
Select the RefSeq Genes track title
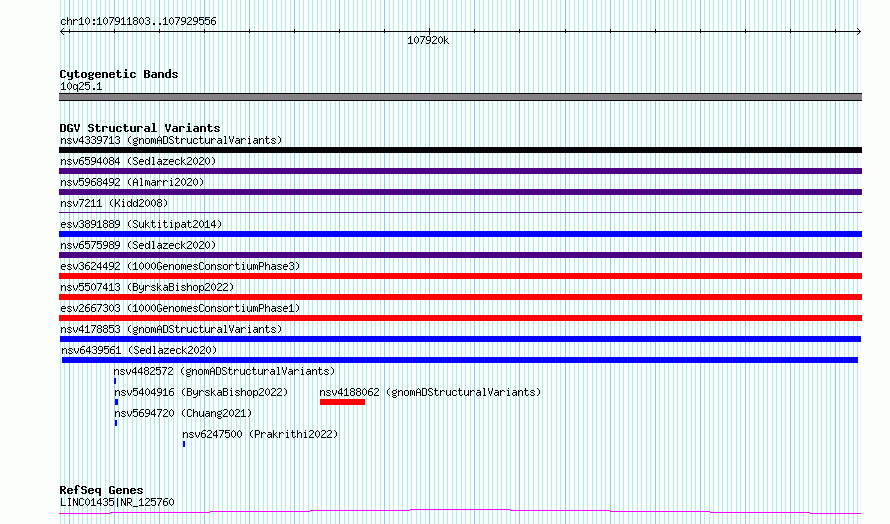pos(101,490)
